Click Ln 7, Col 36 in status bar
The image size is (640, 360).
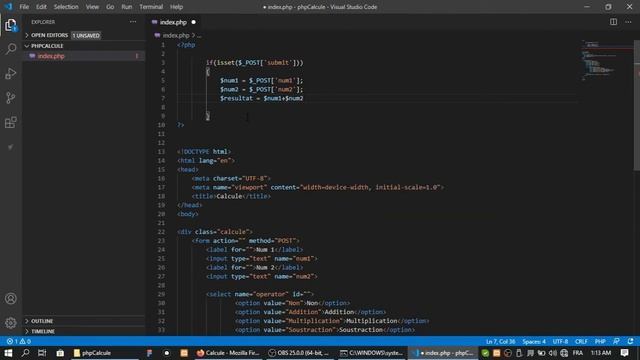[x=500, y=341]
